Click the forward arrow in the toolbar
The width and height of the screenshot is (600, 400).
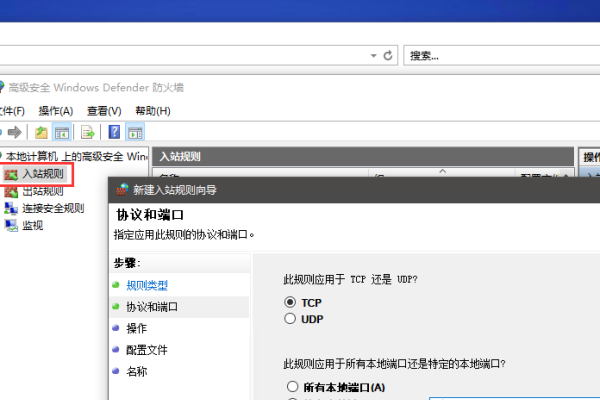pos(14,132)
